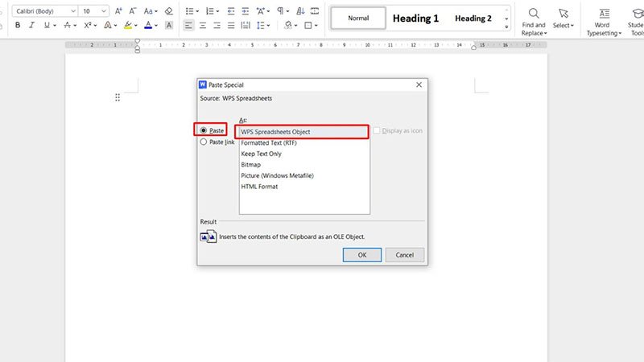This screenshot has height=362, width=644.
Task: Apply character shading A icon
Action: tap(168, 26)
